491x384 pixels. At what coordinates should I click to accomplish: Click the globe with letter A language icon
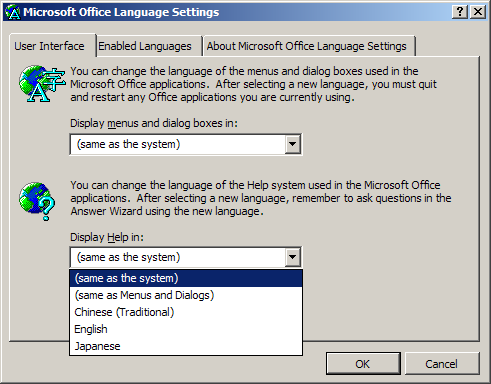click(x=42, y=83)
